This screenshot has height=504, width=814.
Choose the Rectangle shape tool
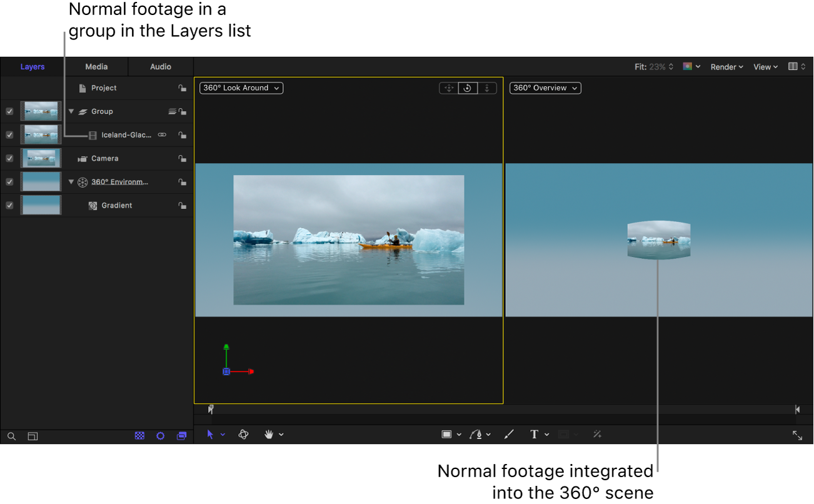(x=448, y=434)
